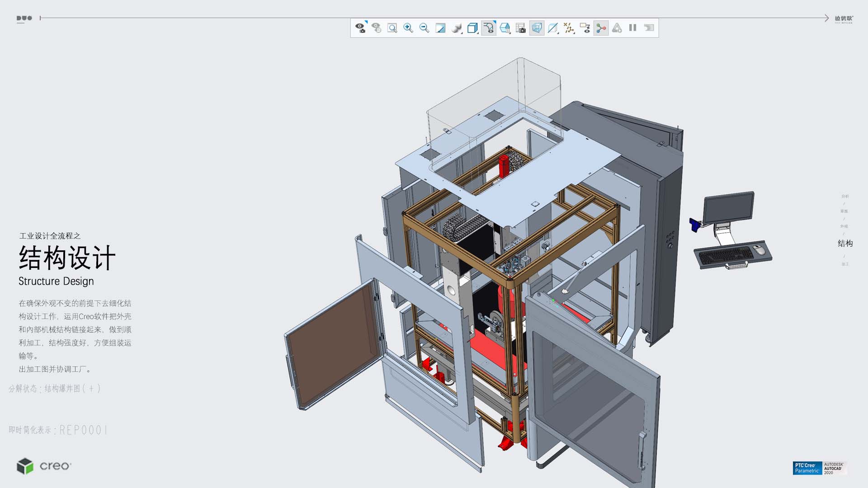Screen dimensions: 868x488
Task: Open the saved view eye-camera dropdown
Action: [x=360, y=28]
